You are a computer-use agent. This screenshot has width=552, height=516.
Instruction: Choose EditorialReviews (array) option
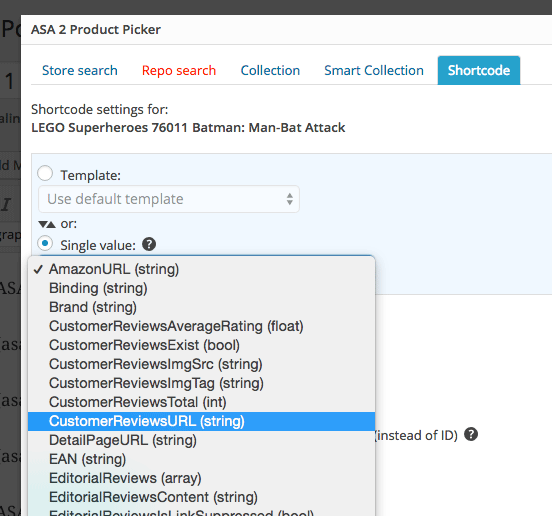click(201, 478)
